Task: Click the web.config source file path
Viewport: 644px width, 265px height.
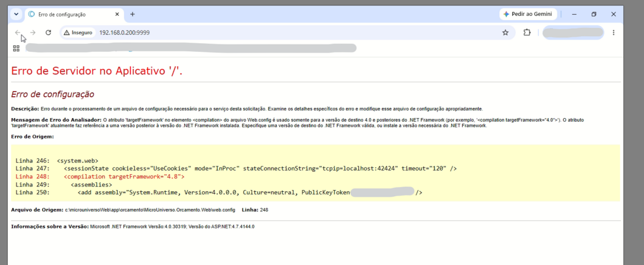Action: (x=150, y=210)
